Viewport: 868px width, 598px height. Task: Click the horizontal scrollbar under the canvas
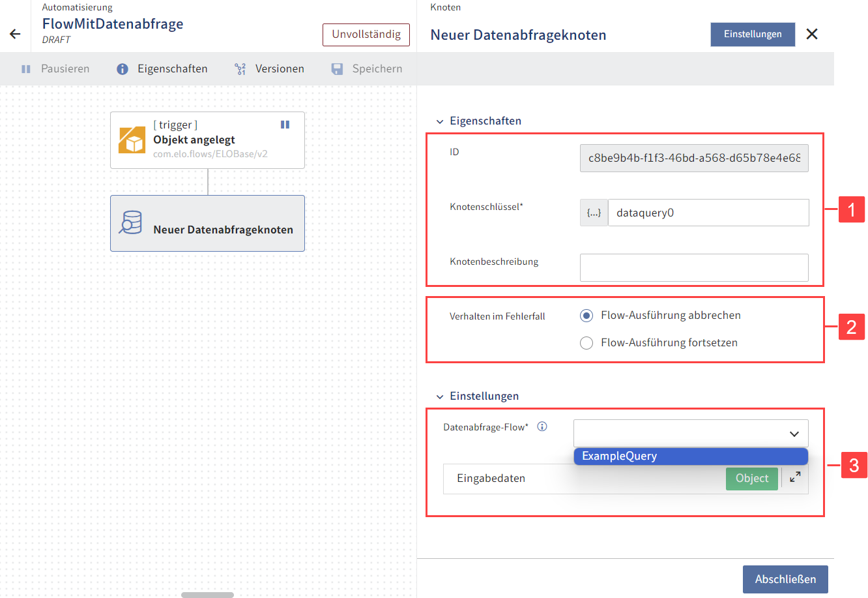(207, 595)
